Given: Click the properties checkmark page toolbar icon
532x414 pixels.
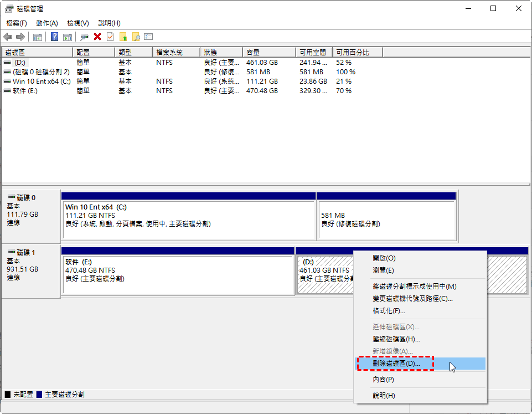Looking at the screenshot, I should coord(110,37).
